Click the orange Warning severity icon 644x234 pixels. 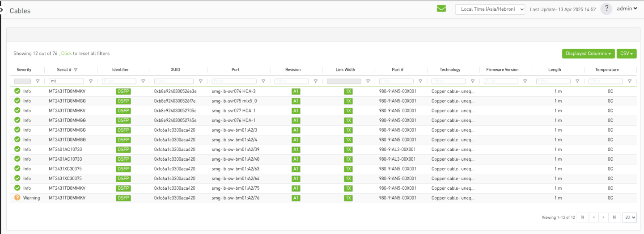click(17, 198)
